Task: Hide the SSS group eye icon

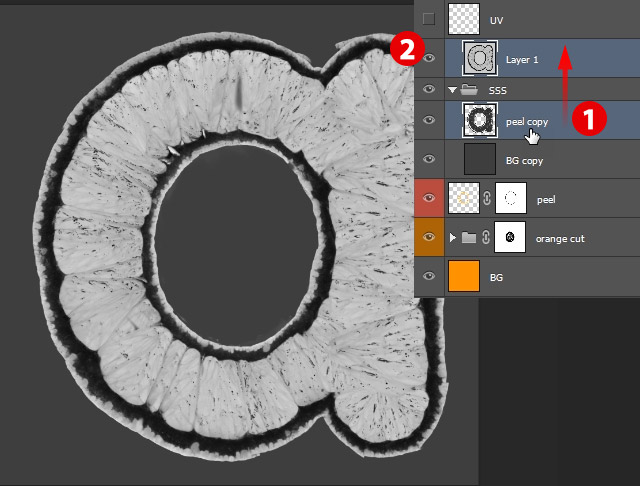Action: [429, 89]
